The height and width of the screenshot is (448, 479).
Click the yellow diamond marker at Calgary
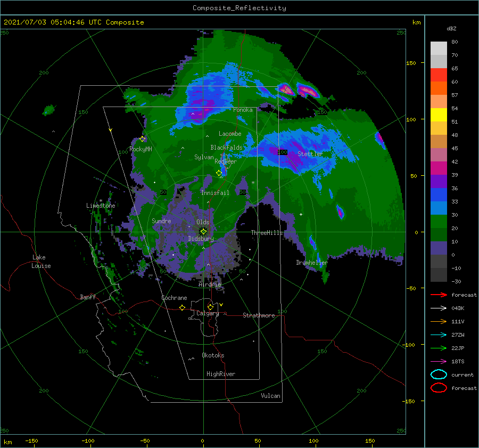point(210,307)
